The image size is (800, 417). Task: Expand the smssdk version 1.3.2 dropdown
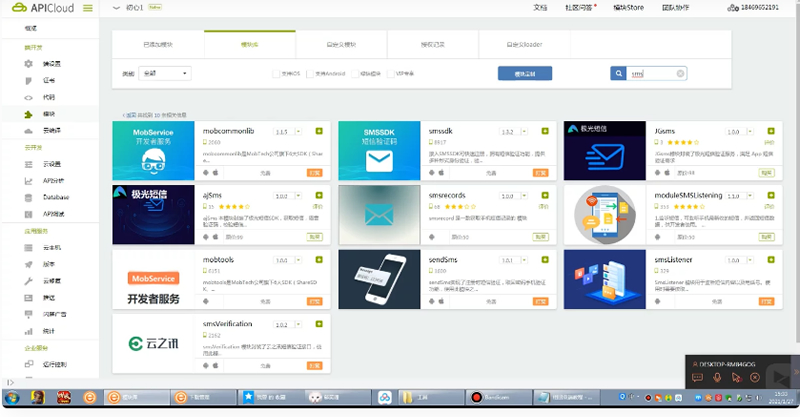(509, 132)
